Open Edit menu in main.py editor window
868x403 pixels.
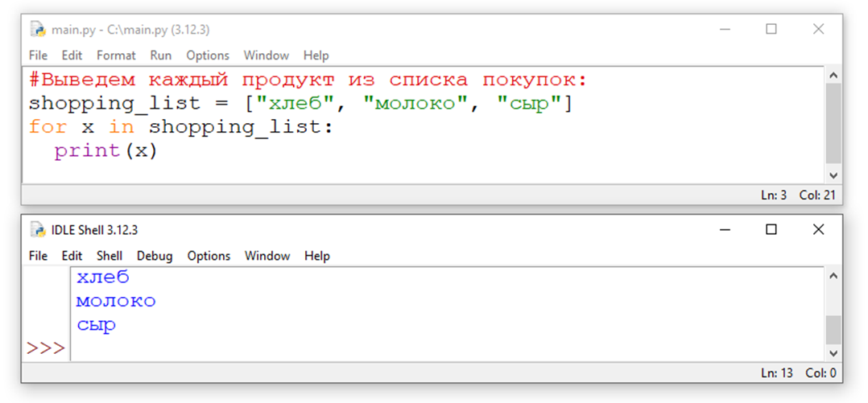coord(72,56)
